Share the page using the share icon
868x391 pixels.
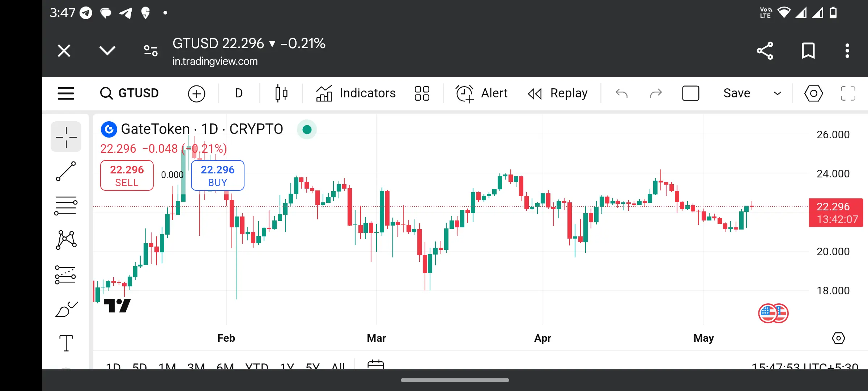tap(765, 51)
